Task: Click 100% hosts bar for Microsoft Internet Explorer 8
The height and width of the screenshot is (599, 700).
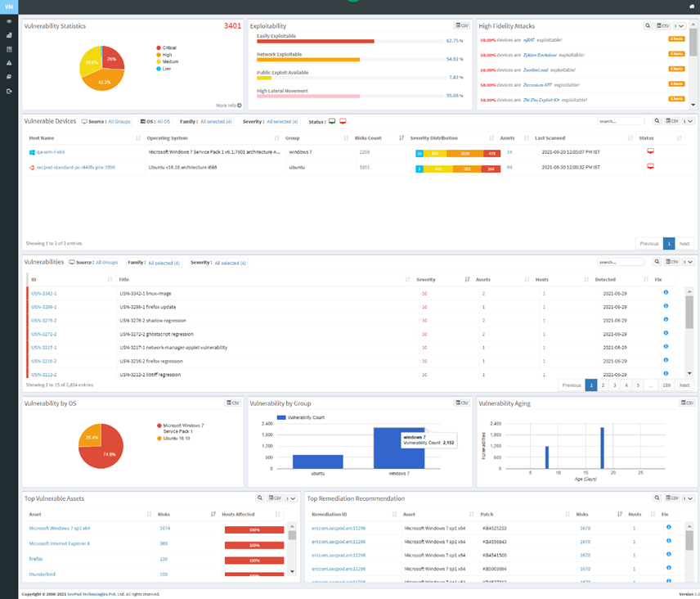Action: 254,545
